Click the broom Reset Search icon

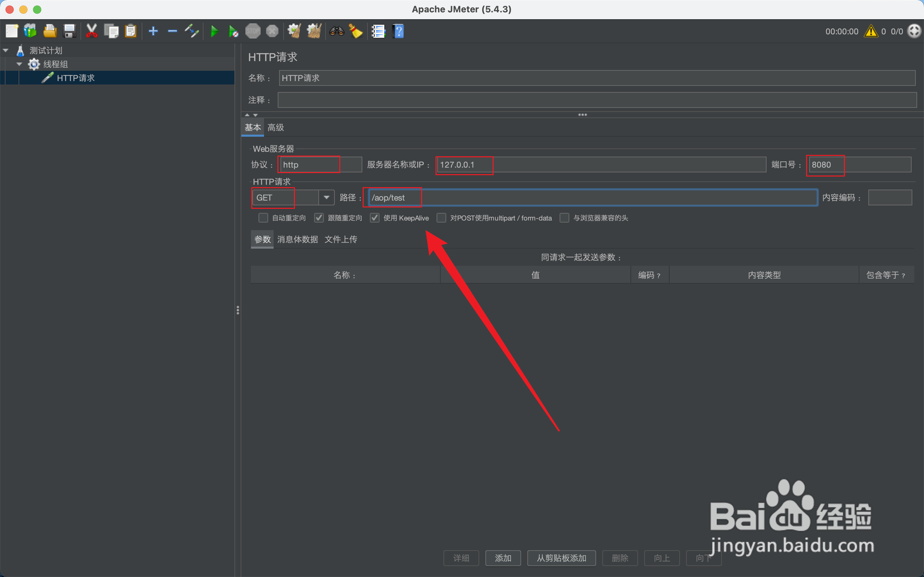(356, 31)
